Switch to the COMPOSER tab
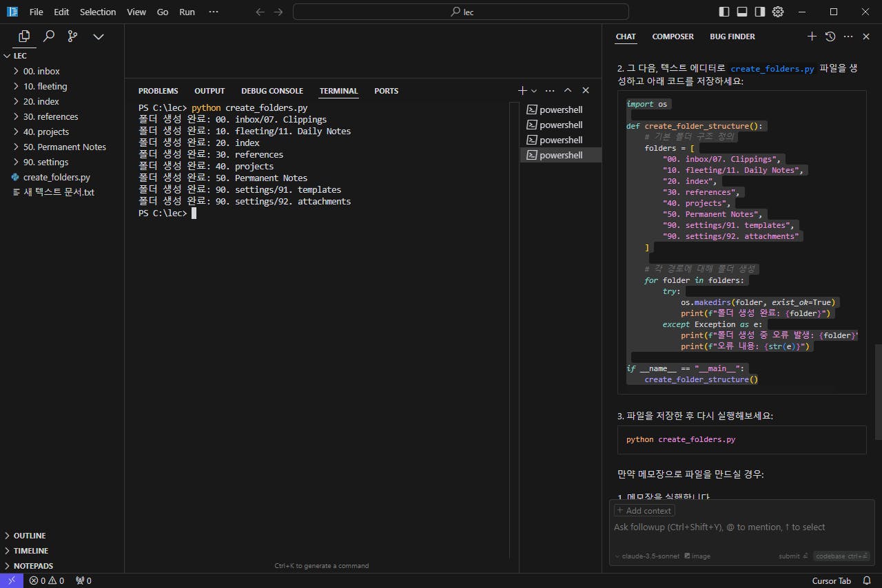The width and height of the screenshot is (882, 588). (673, 36)
